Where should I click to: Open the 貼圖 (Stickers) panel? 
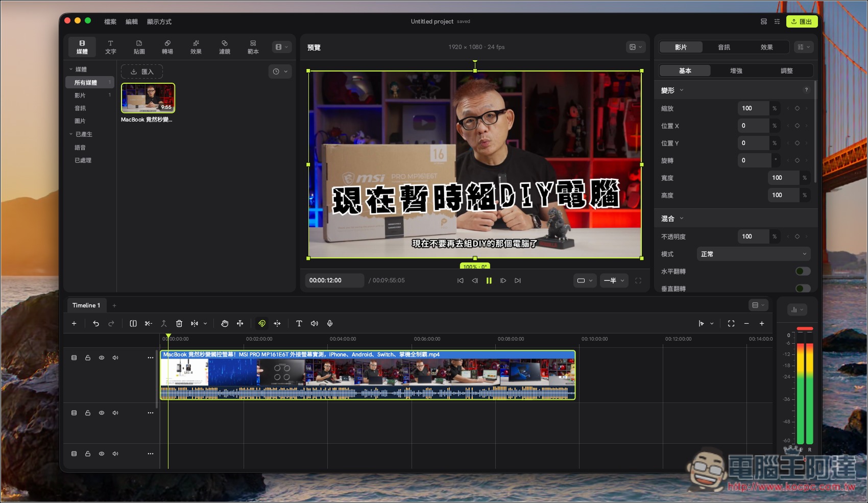point(139,47)
